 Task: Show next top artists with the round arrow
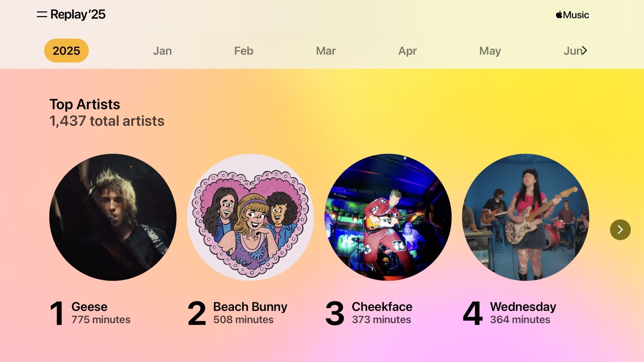coord(620,229)
